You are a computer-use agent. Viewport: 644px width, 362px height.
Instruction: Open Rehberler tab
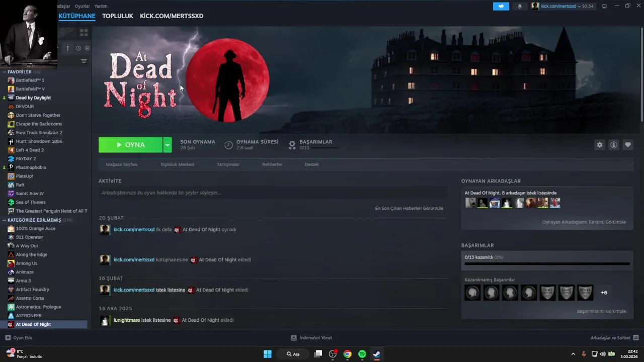[272, 164]
